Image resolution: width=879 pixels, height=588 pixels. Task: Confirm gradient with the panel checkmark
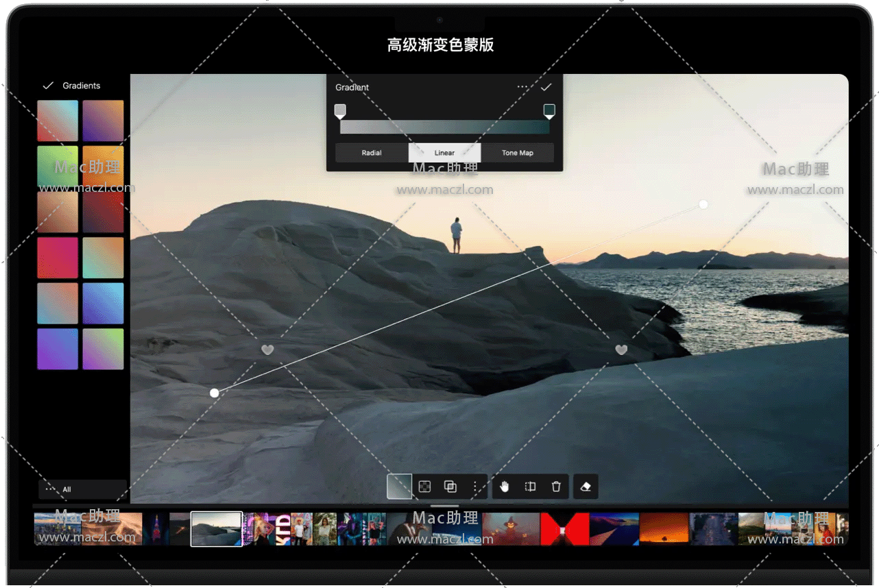[546, 87]
